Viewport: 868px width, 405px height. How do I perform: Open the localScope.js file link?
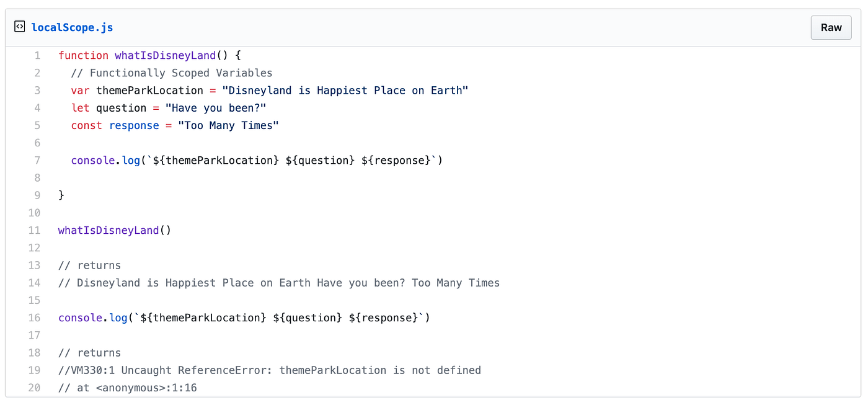click(x=72, y=27)
